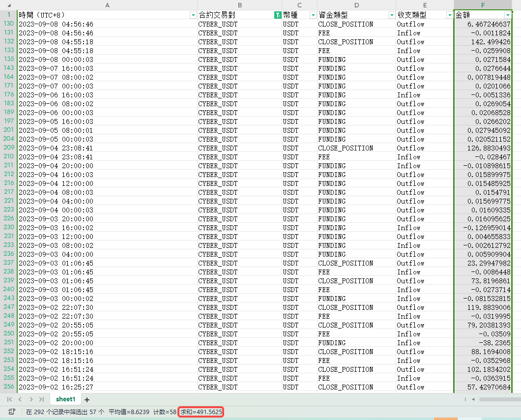Click the select-all corner triangle

tap(8, 5)
